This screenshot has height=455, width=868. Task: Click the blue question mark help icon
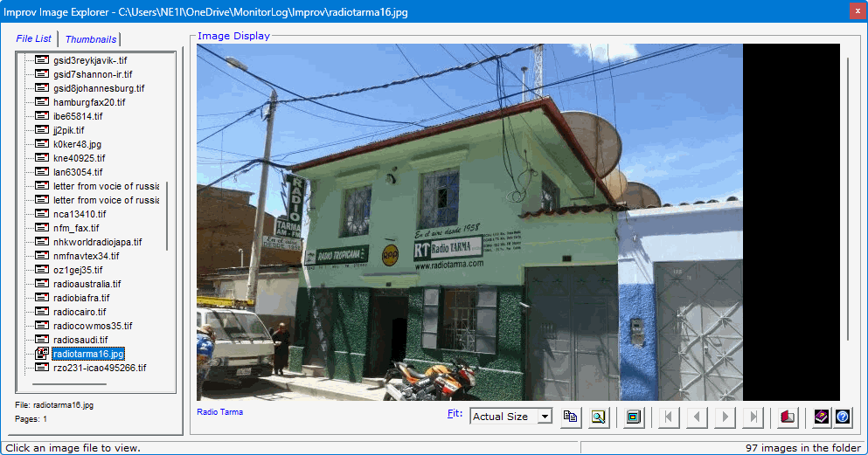pos(843,417)
